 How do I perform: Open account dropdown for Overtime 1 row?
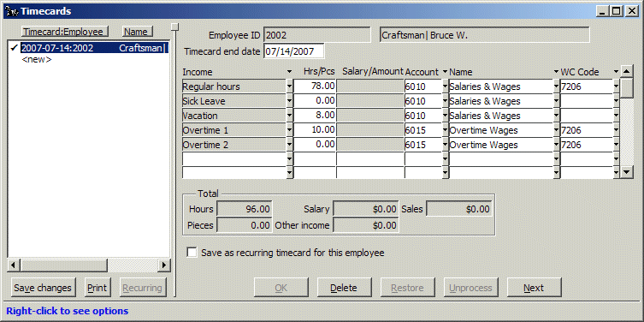[446, 131]
